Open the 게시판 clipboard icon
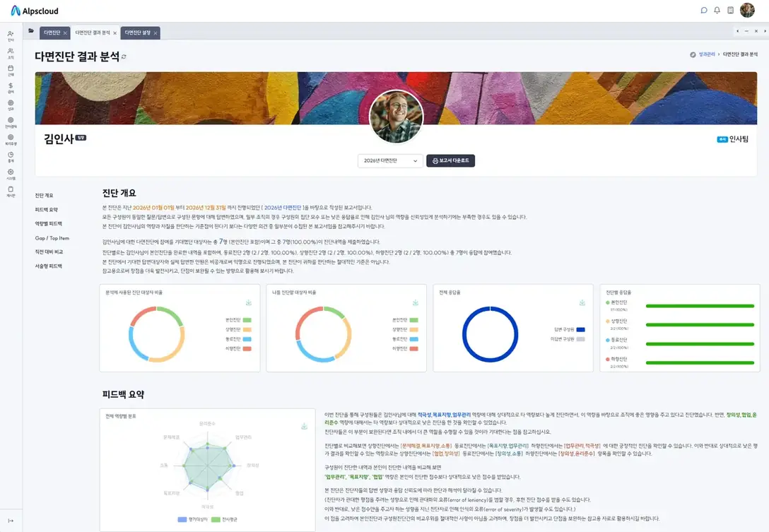 pos(11,191)
